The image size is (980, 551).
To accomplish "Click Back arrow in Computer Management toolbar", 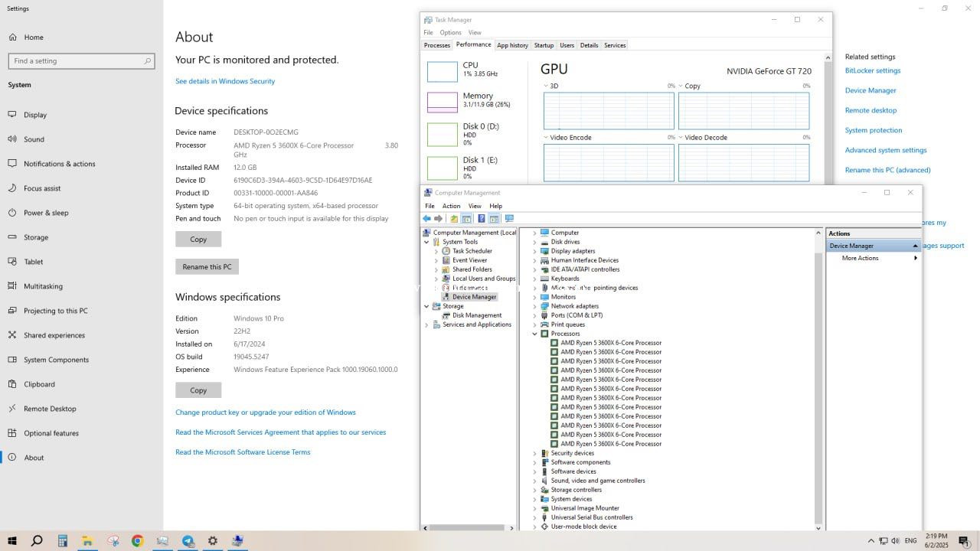I will (x=427, y=218).
